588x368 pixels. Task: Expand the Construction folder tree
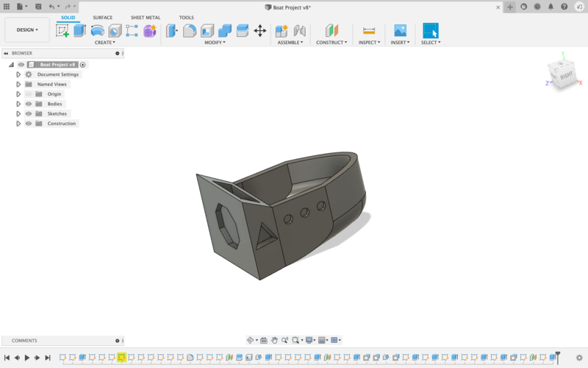(18, 124)
